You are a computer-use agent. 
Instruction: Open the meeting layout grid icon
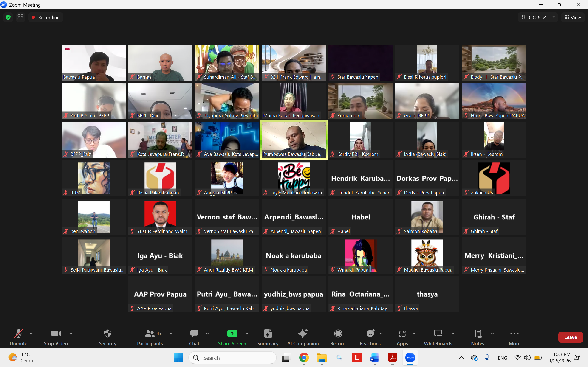(20, 17)
